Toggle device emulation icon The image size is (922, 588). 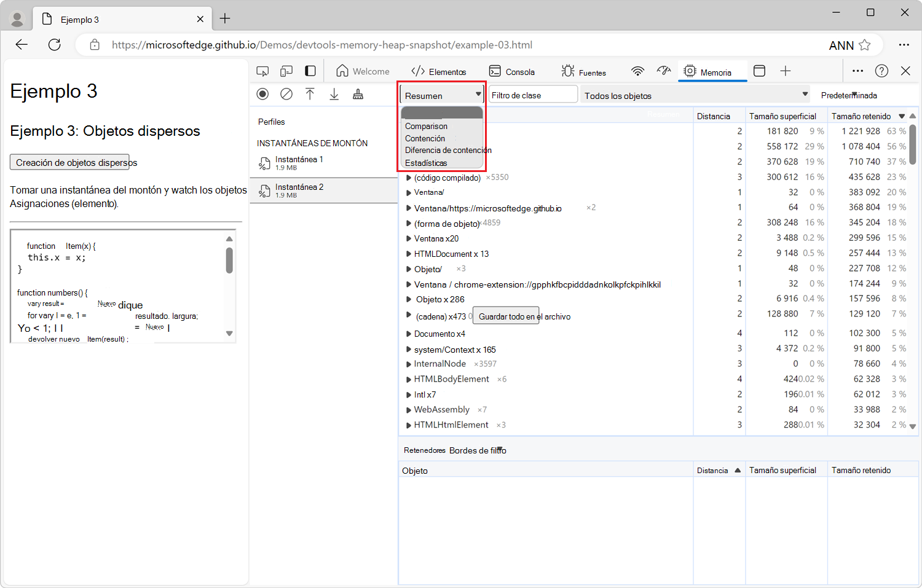(286, 71)
